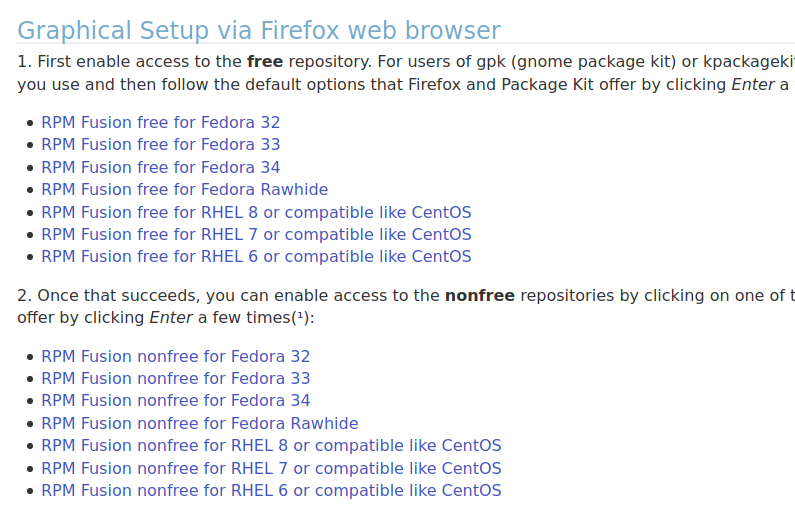Viewport: 795px width, 522px height.
Task: Select RPM Fusion free for RHEL 6 link
Action: tap(256, 257)
